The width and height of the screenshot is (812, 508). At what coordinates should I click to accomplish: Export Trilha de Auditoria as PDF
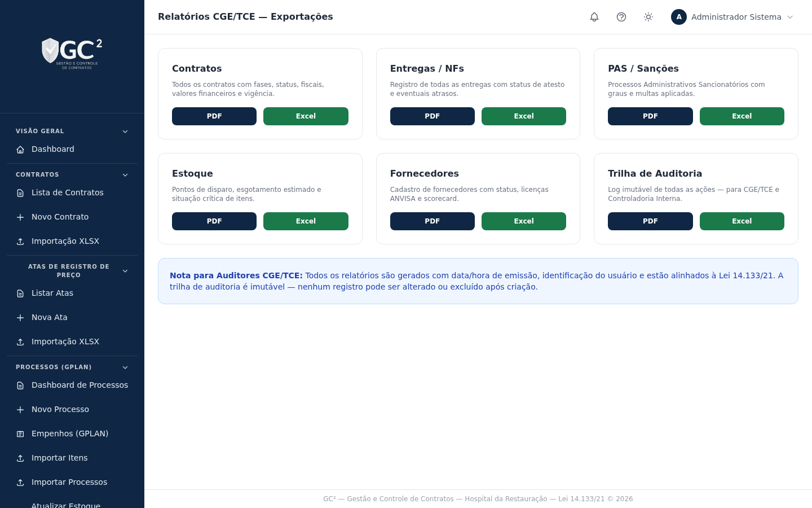[x=650, y=221]
